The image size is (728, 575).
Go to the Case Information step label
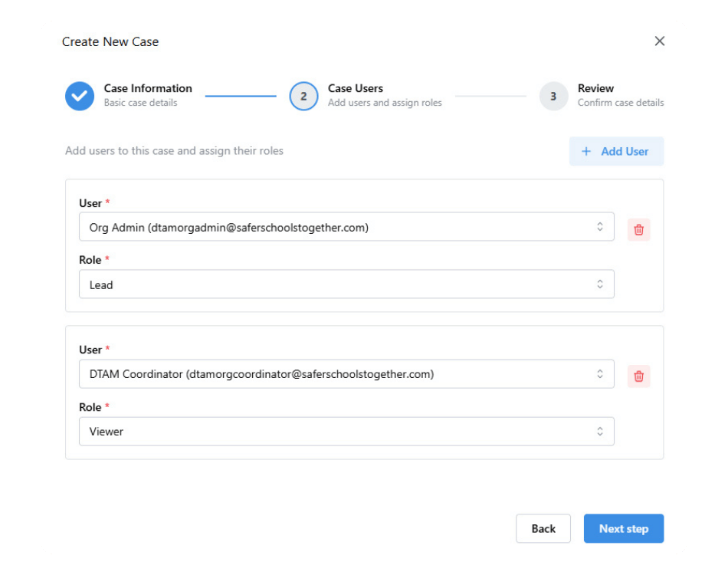click(x=148, y=88)
